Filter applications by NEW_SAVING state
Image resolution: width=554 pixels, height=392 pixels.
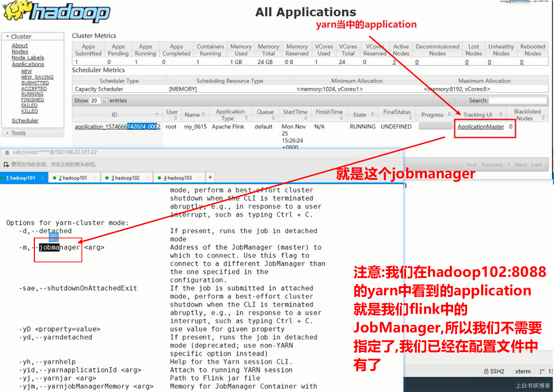pyautogui.click(x=37, y=77)
